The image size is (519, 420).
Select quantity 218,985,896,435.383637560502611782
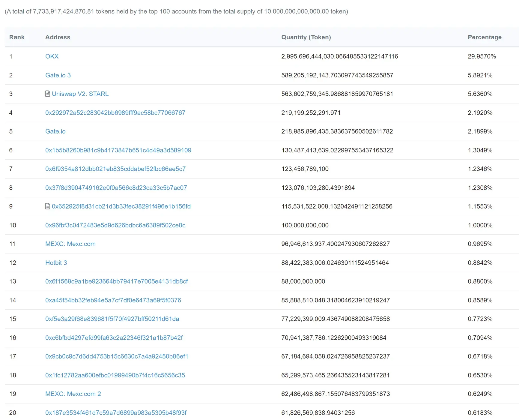337,131
